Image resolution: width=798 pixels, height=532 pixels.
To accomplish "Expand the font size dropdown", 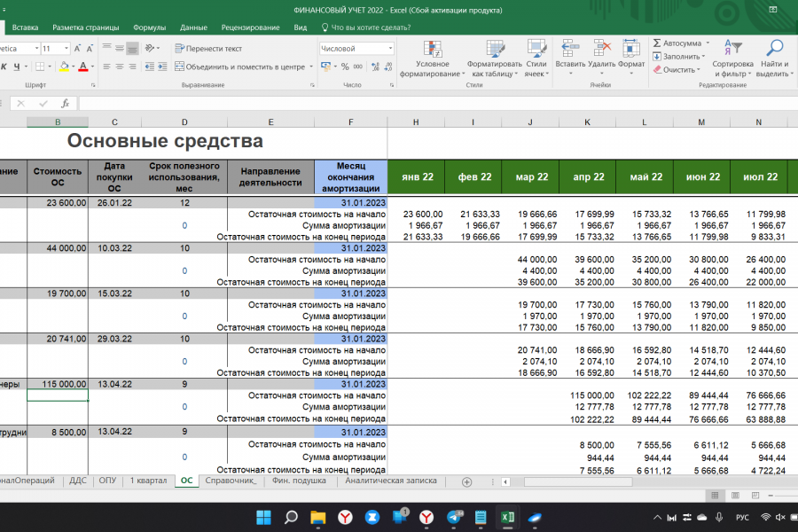I will [x=67, y=49].
